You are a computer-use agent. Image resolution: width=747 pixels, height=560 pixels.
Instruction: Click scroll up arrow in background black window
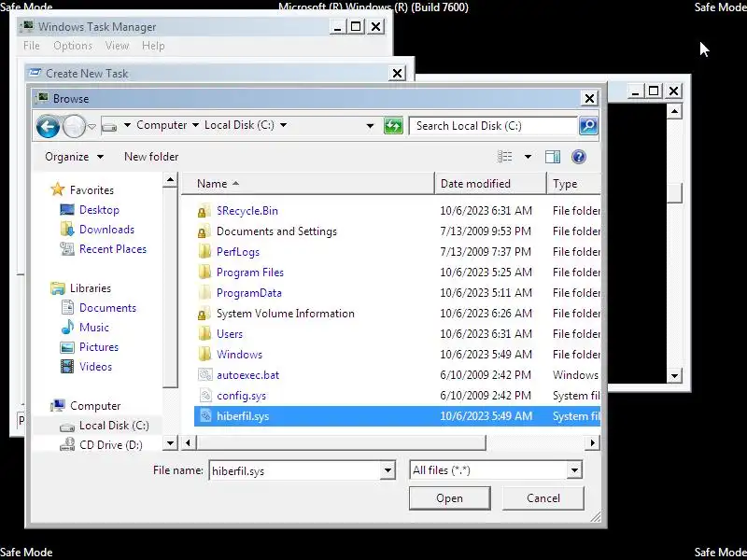click(x=674, y=111)
